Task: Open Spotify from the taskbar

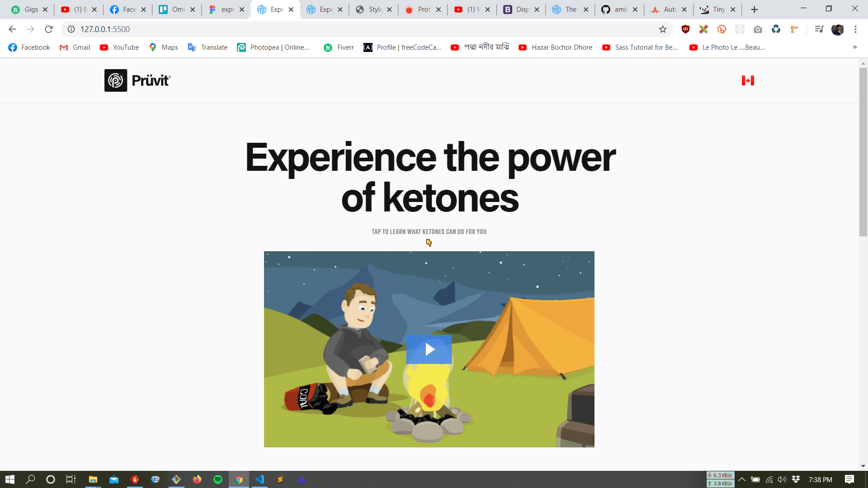Action: [x=218, y=479]
